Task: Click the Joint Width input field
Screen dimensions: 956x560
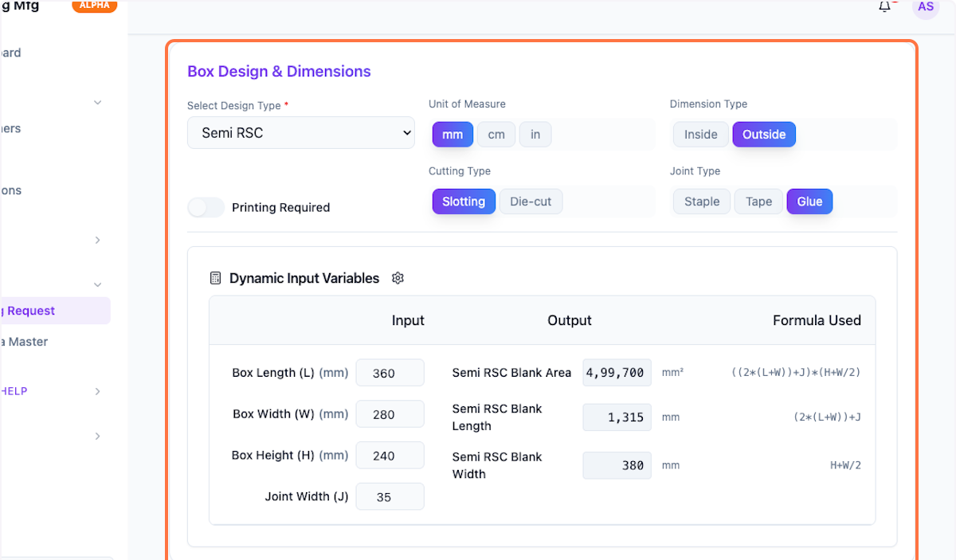Action: 390,496
